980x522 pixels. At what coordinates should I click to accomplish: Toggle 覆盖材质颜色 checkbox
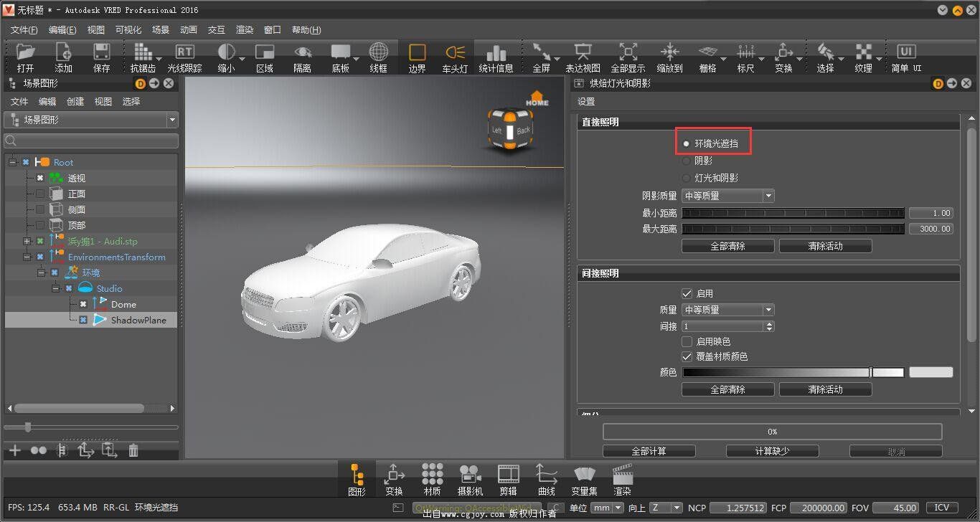click(687, 356)
